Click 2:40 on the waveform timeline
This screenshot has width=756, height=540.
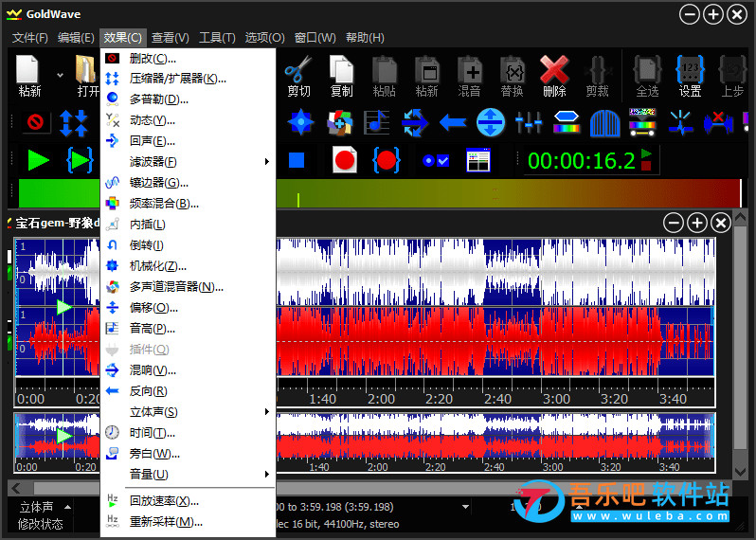tap(497, 399)
